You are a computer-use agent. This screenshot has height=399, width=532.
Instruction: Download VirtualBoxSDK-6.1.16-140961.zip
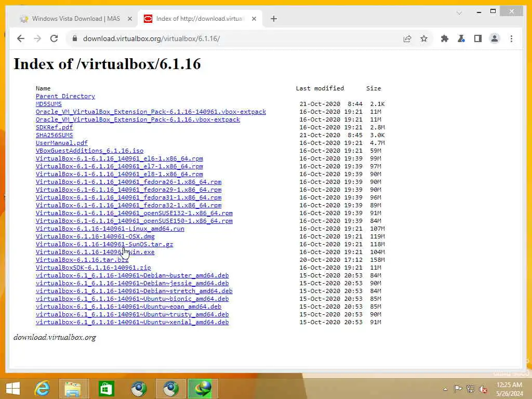[94, 268]
